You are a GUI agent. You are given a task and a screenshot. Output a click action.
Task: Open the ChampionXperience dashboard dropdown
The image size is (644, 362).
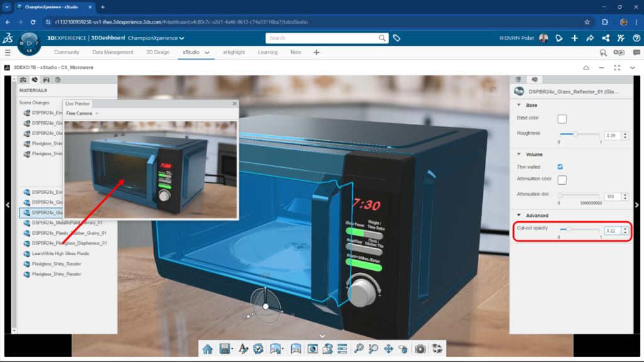tap(156, 38)
